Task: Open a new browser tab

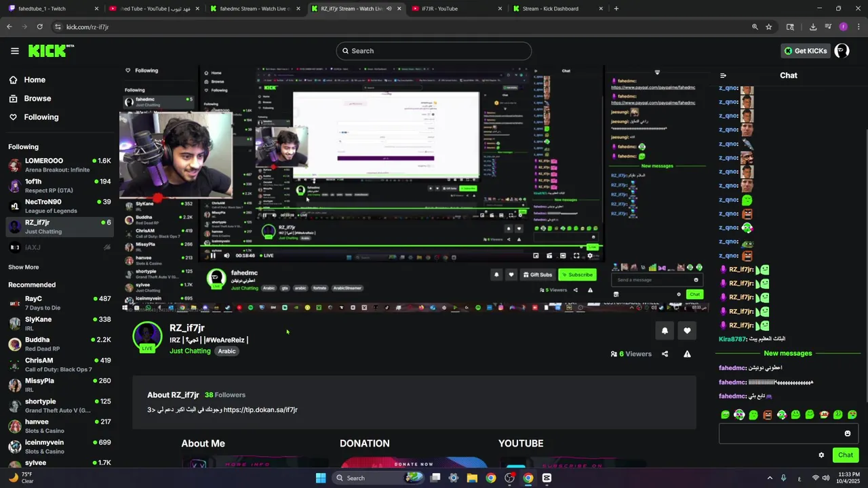Action: [x=616, y=9]
